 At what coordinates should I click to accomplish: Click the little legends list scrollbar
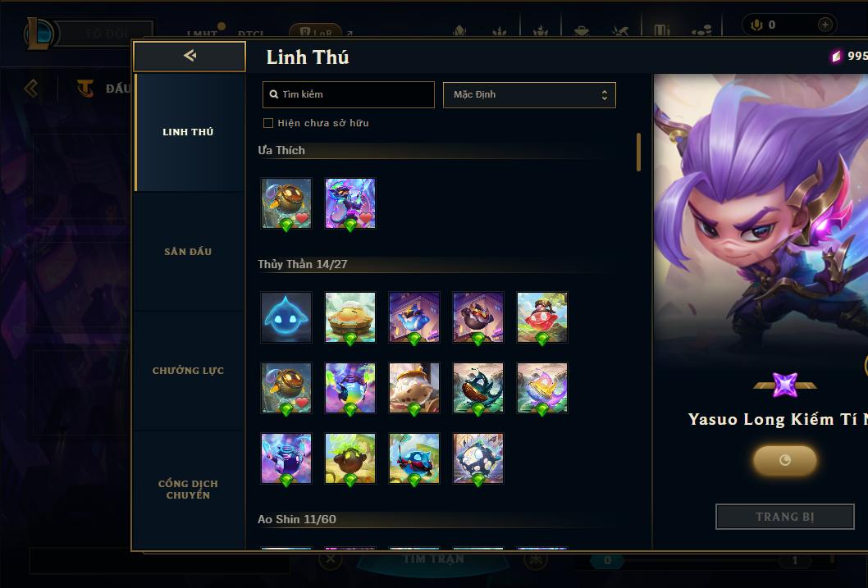[638, 152]
